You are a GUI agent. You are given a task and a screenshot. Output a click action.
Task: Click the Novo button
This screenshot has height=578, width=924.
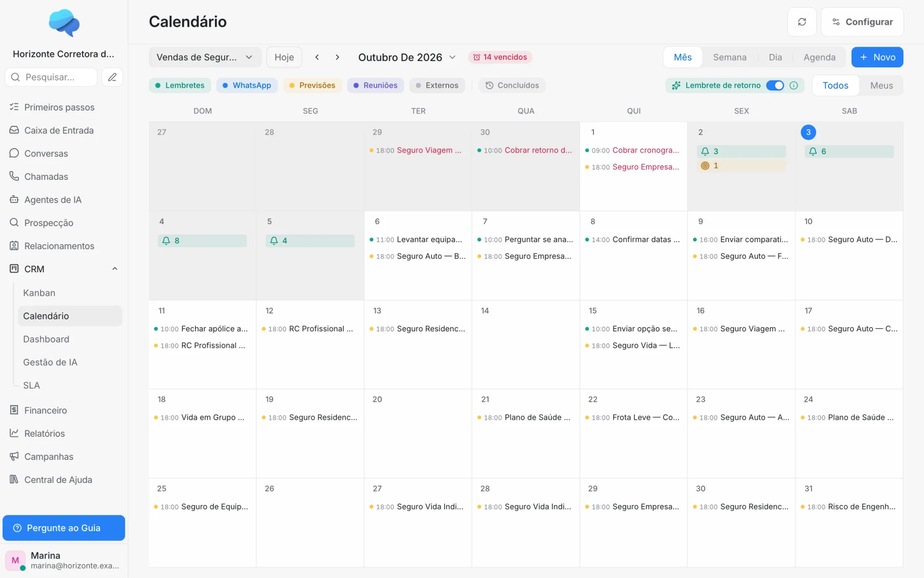pos(877,57)
